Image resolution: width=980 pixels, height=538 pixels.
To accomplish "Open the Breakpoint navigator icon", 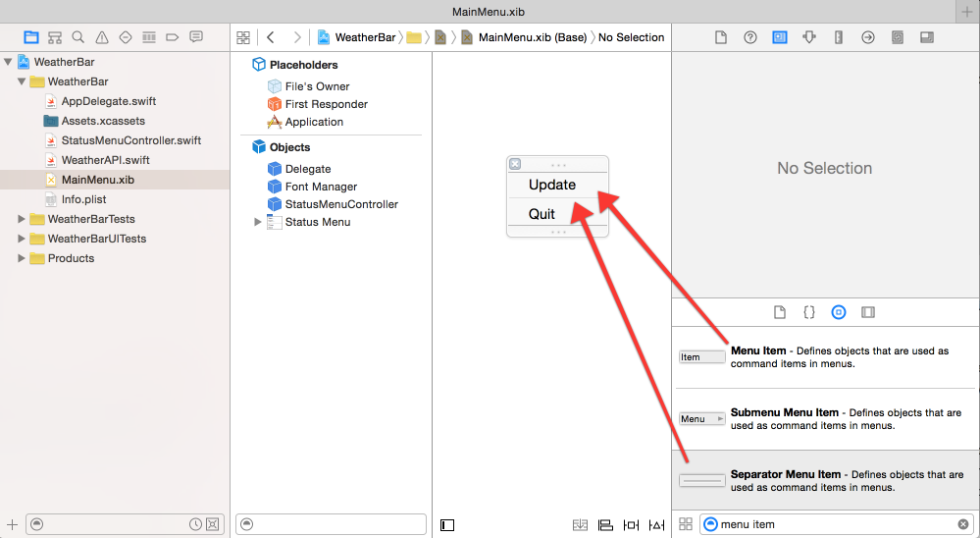I will coord(173,37).
